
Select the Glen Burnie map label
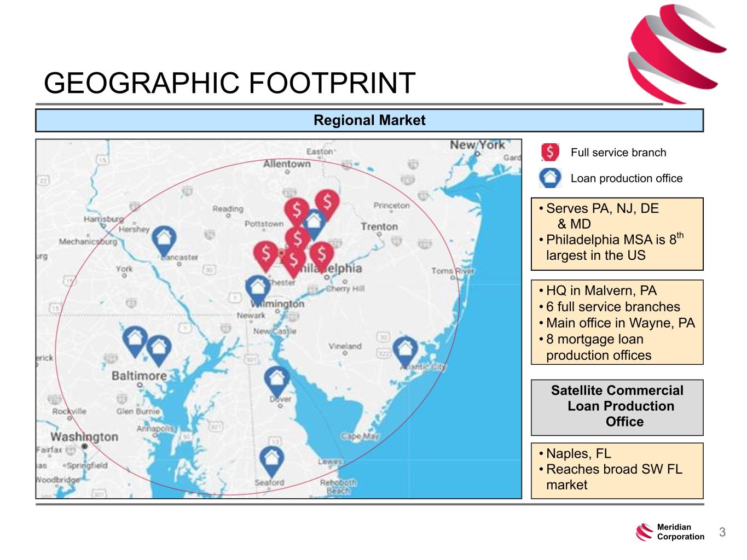coord(138,411)
